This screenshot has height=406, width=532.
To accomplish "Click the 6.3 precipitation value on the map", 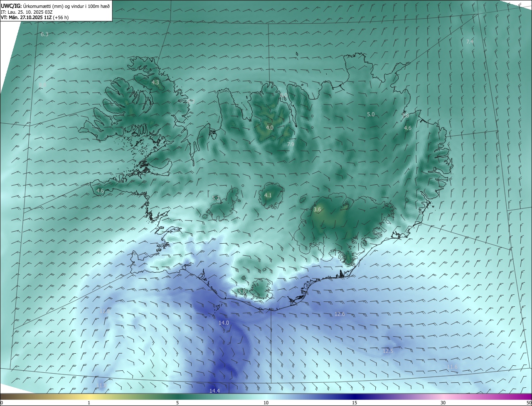I will 44,34.
